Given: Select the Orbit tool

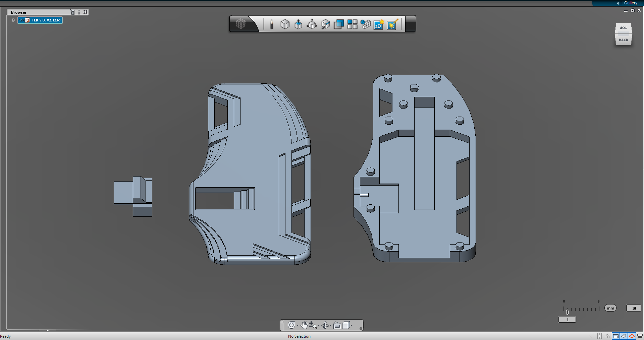Looking at the screenshot, I should pos(325,325).
